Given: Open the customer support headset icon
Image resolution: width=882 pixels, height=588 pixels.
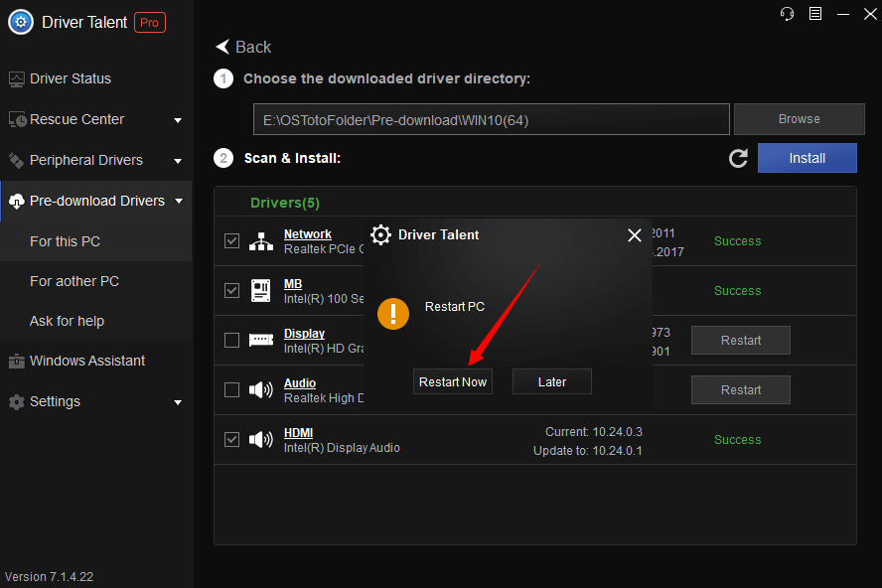Looking at the screenshot, I should tap(787, 14).
